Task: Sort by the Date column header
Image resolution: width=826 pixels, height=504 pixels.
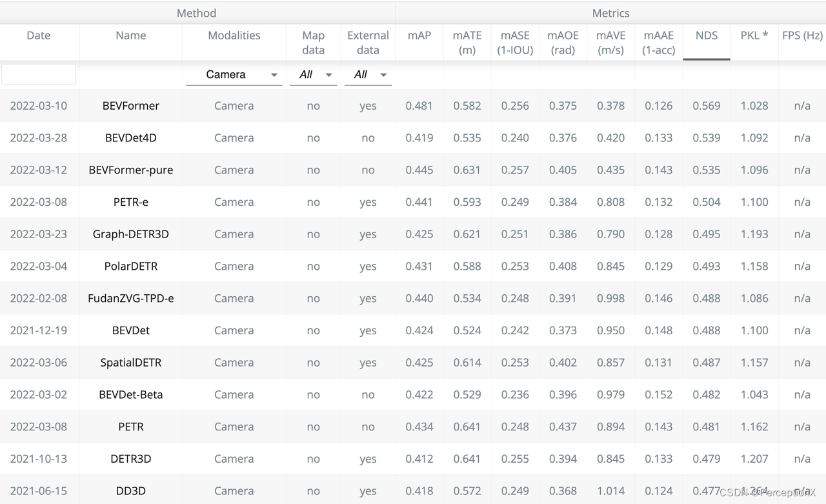Action: pyautogui.click(x=39, y=35)
